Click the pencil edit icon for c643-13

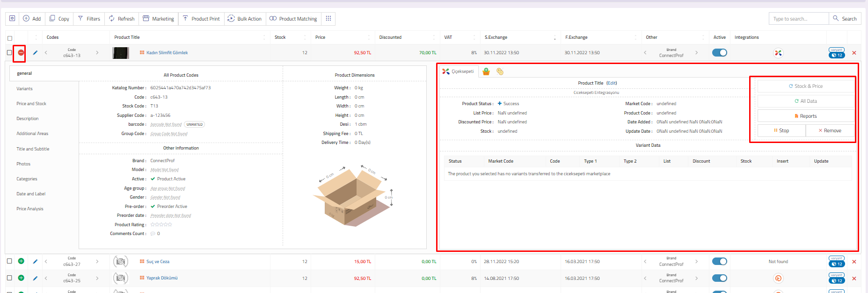coord(35,53)
